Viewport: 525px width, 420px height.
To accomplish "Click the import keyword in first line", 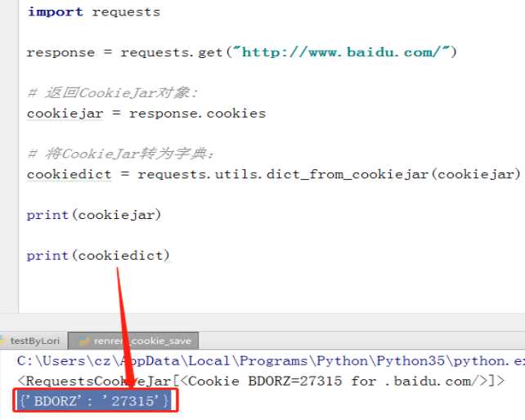I will (x=55, y=12).
